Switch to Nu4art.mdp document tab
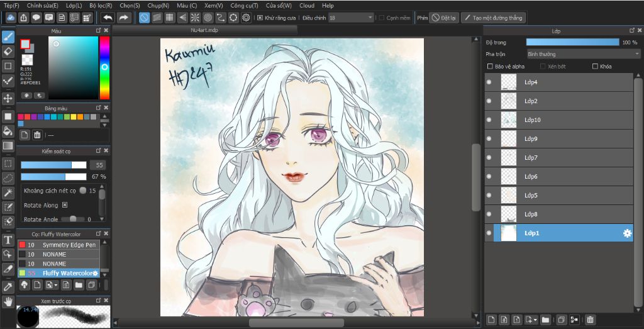 coord(204,30)
